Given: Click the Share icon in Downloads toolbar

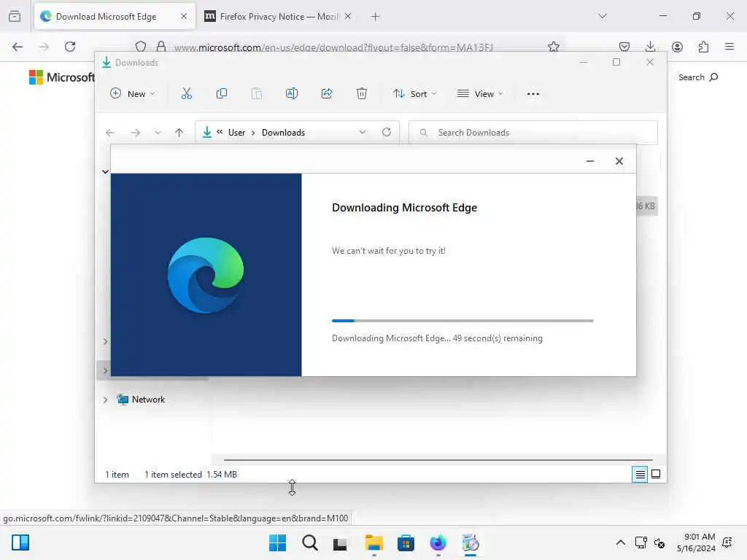Looking at the screenshot, I should (327, 94).
